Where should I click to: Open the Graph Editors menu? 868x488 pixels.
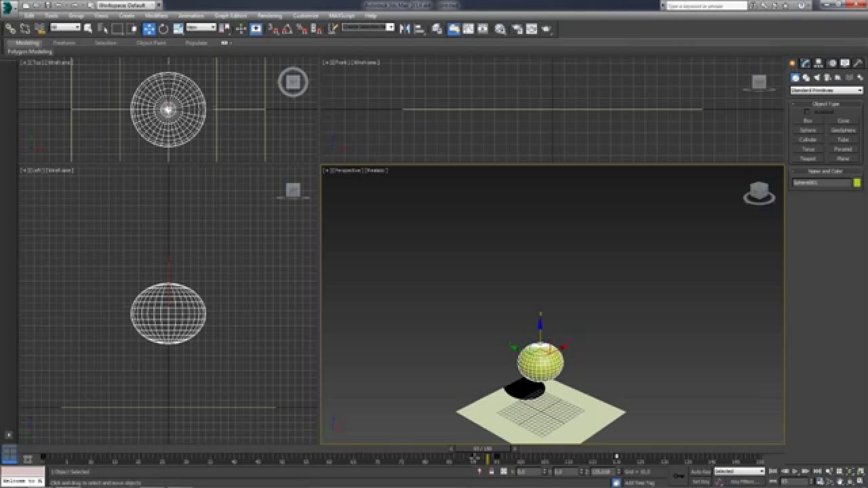coord(231,15)
